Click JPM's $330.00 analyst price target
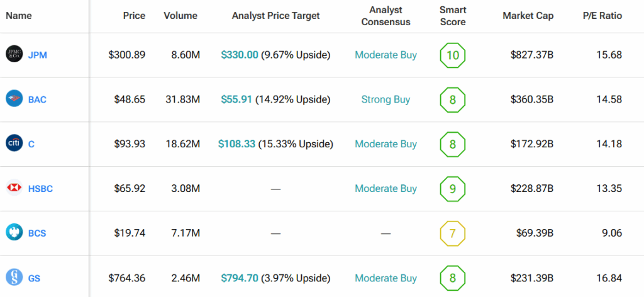Screen dimensions: 644x297 pos(240,55)
